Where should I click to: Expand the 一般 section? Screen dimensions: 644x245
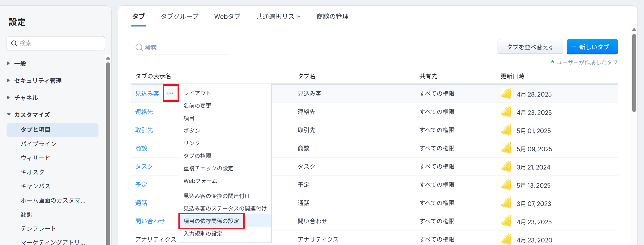pyautogui.click(x=9, y=64)
